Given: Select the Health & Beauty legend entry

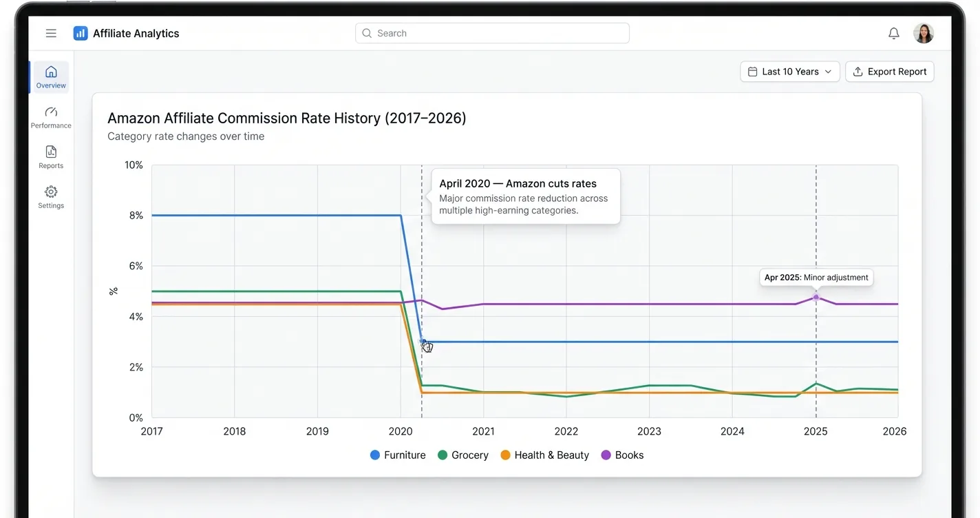Looking at the screenshot, I should point(544,455).
